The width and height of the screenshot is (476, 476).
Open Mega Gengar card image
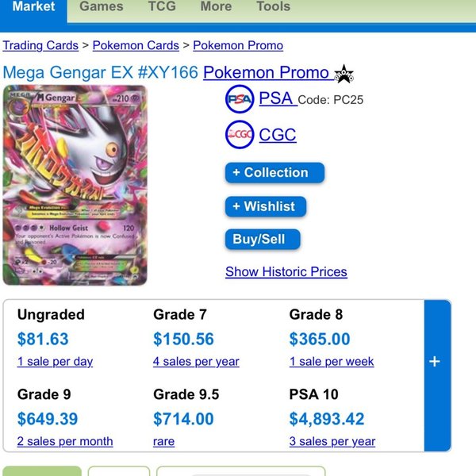75,185
